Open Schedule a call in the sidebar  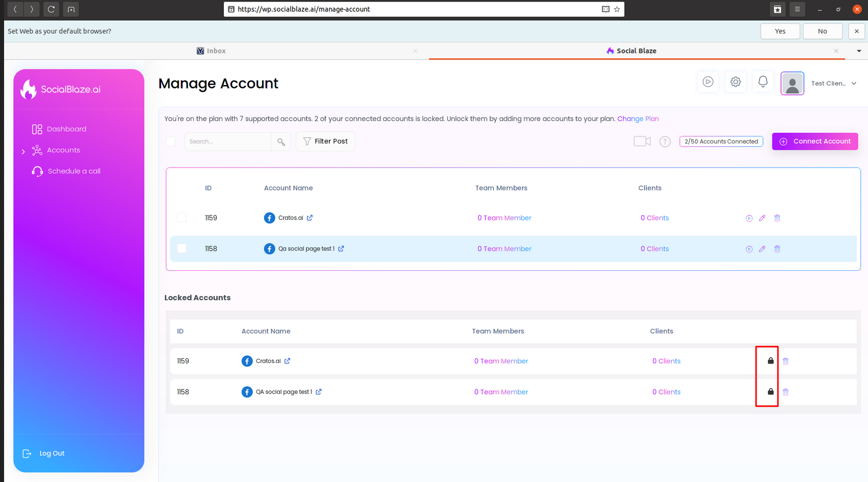coord(66,171)
